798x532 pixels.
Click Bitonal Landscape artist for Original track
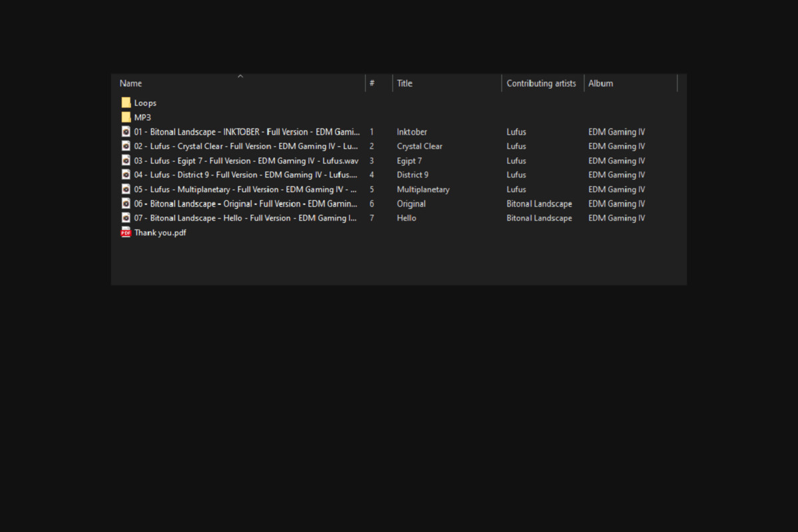[539, 203]
